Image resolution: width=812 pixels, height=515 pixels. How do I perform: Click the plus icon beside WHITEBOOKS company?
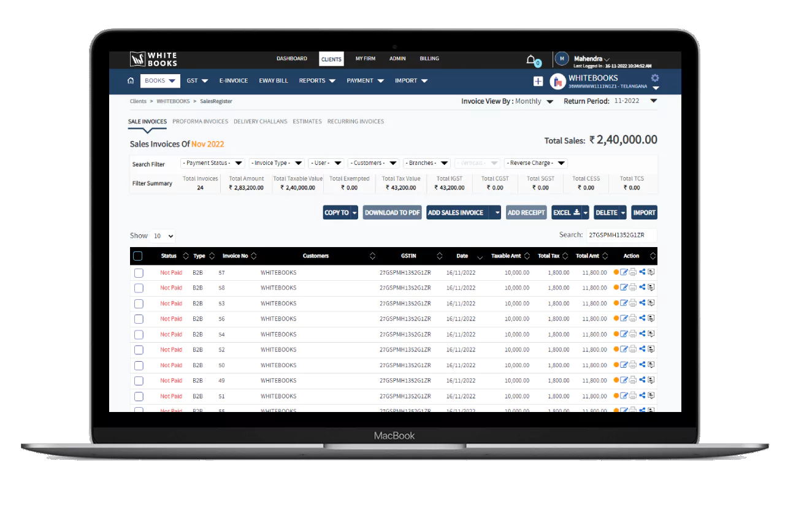(x=538, y=81)
